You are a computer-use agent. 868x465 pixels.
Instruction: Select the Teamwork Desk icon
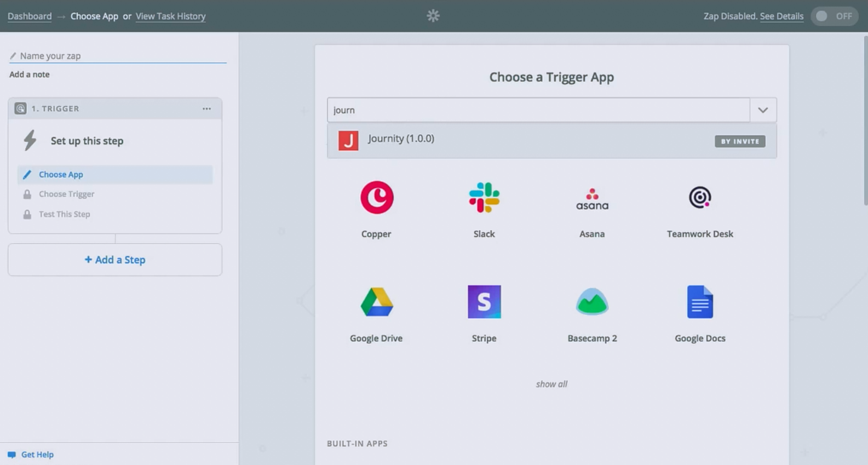coord(700,197)
